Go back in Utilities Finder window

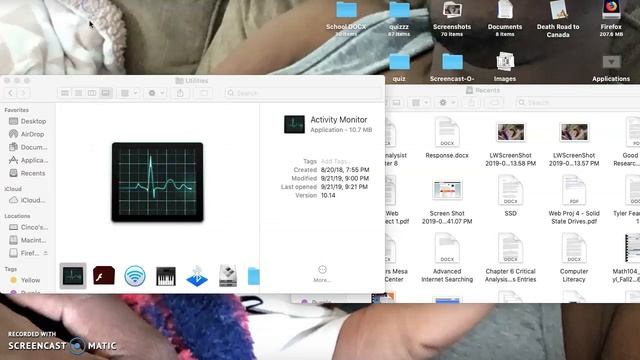coord(11,93)
